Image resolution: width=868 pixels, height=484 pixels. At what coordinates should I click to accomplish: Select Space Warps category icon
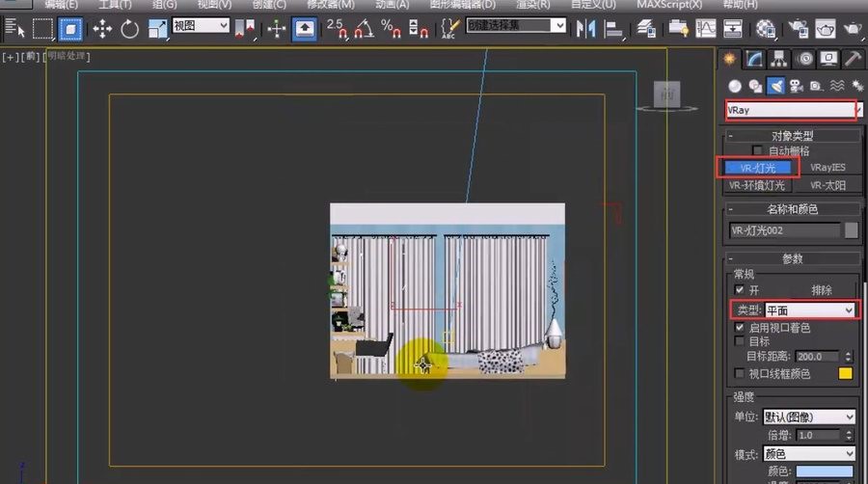pos(837,86)
